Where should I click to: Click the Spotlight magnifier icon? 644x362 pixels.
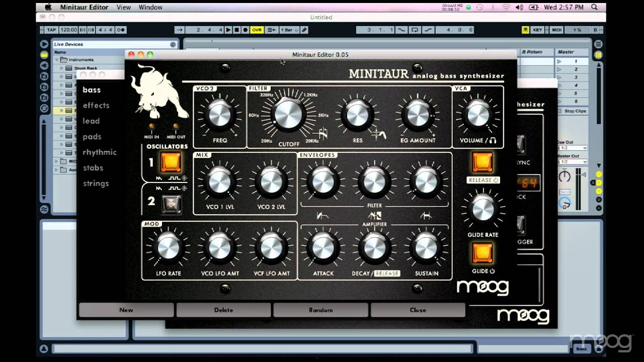pos(595,7)
